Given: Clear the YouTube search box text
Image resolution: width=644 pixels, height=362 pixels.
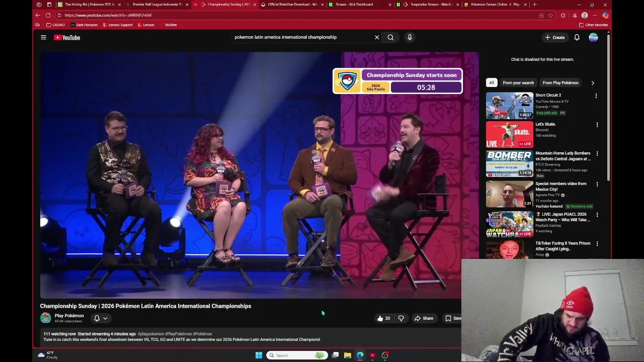Looking at the screenshot, I should (377, 37).
